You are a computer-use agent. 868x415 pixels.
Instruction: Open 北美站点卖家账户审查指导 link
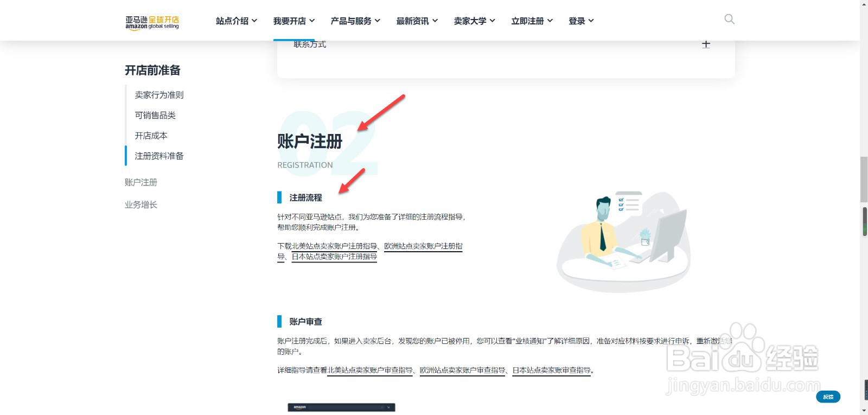370,370
